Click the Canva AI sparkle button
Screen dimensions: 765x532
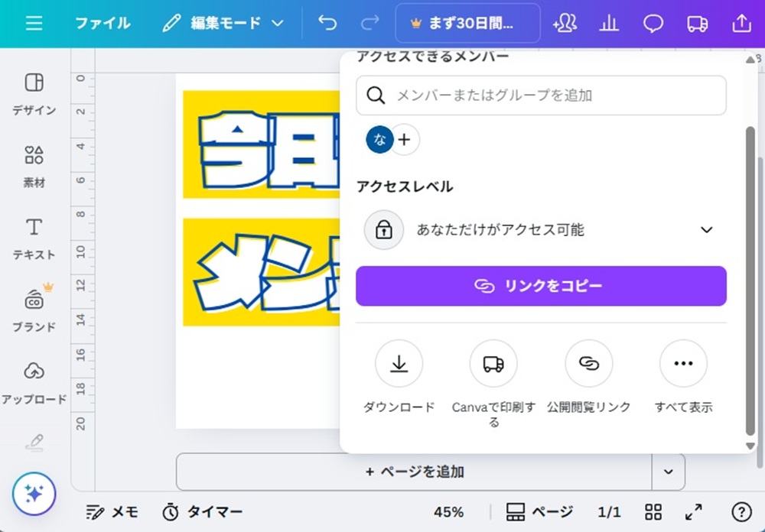(x=34, y=494)
